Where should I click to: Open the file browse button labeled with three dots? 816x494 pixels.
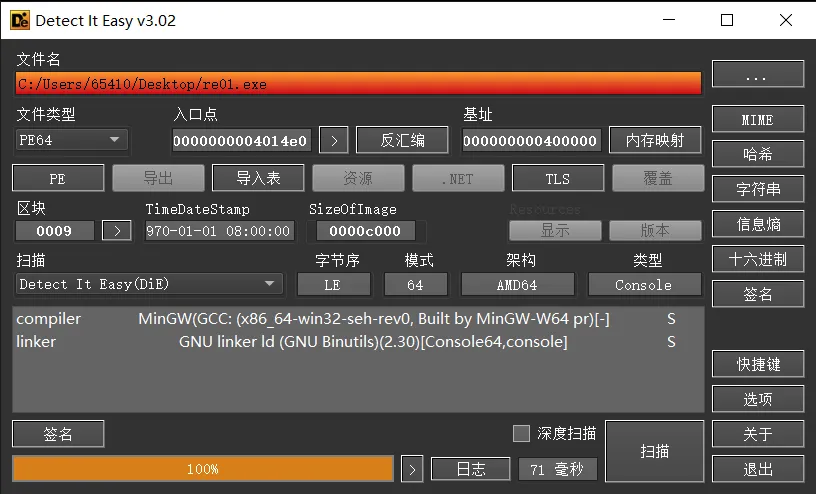coord(758,74)
